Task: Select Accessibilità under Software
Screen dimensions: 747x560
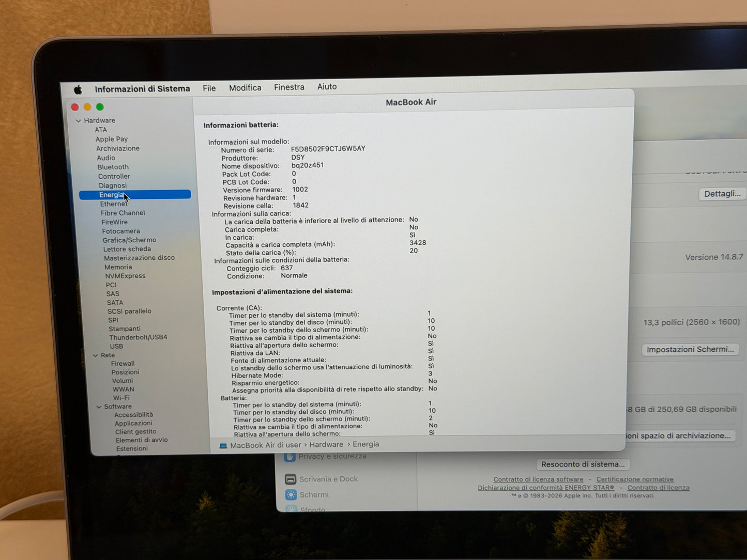Action: point(134,415)
